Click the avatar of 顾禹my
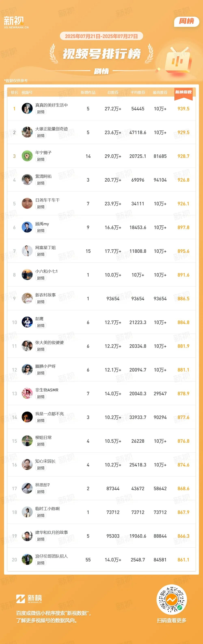This screenshot has width=203, height=644. [x=27, y=227]
